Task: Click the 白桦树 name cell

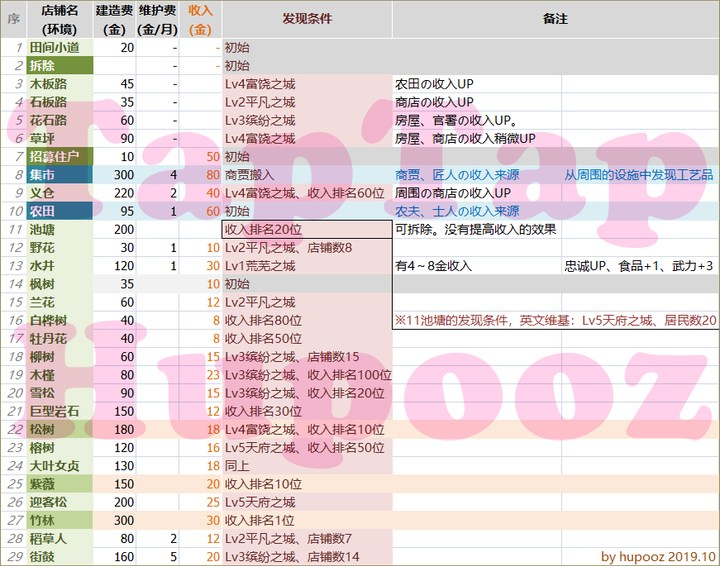Action: tap(60, 320)
